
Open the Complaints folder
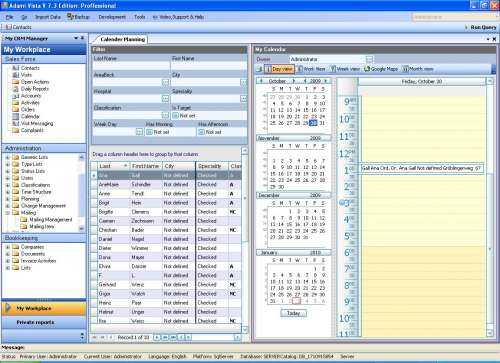point(32,130)
